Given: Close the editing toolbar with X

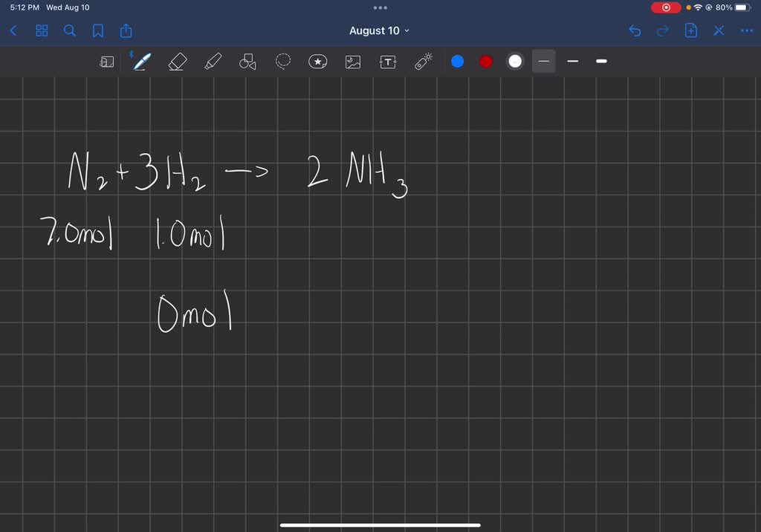Looking at the screenshot, I should coord(719,31).
